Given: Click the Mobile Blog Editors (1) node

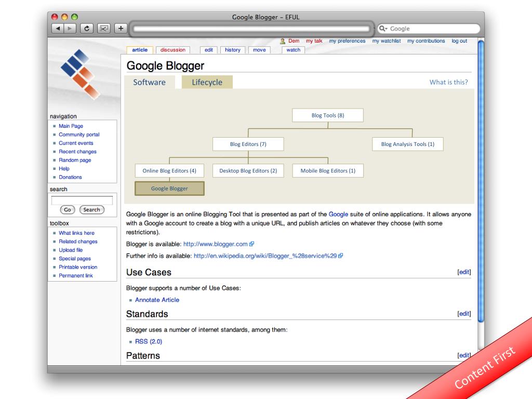Looking at the screenshot, I should coord(328,170).
